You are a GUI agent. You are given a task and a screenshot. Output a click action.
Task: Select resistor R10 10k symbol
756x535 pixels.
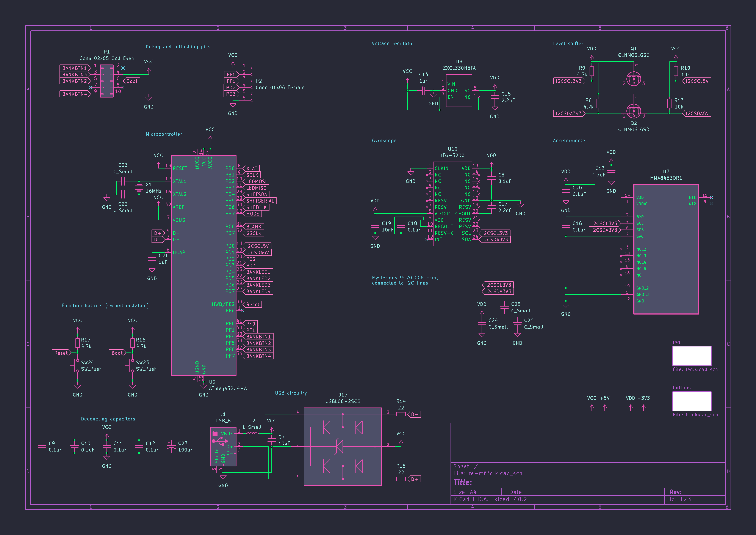[x=676, y=71]
